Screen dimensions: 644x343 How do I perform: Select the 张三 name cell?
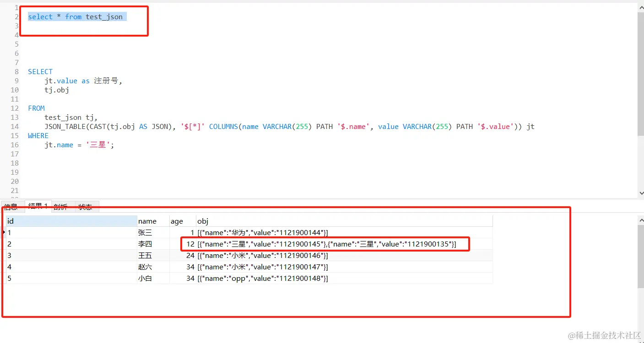(153, 232)
